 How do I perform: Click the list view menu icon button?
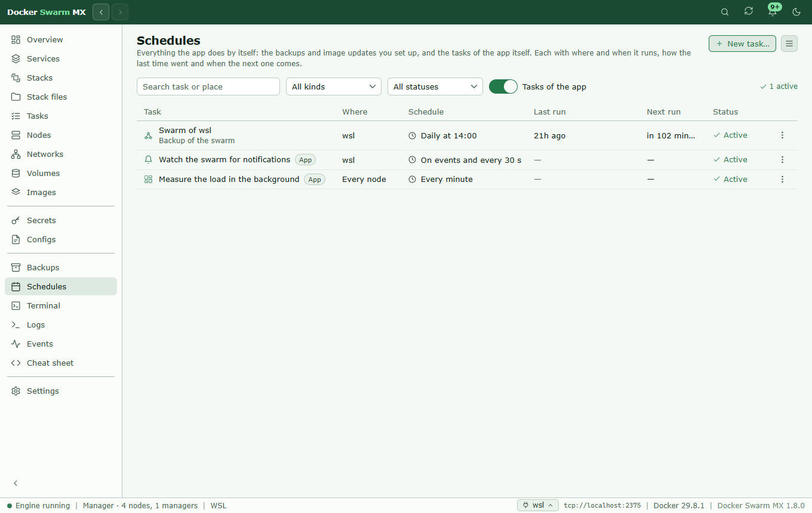pyautogui.click(x=789, y=44)
